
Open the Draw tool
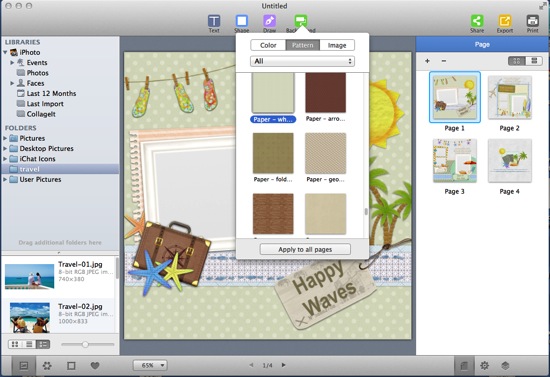(x=269, y=23)
